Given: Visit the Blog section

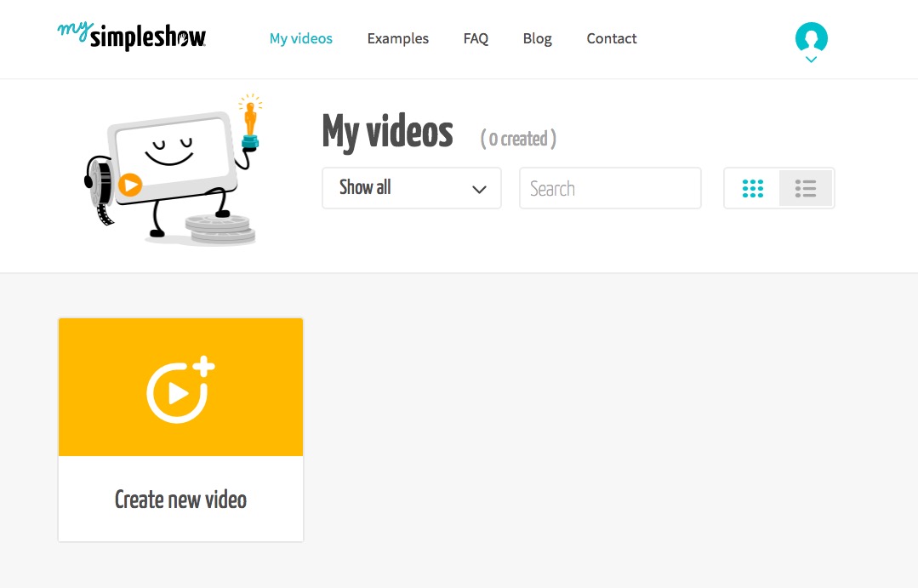Looking at the screenshot, I should click(537, 38).
